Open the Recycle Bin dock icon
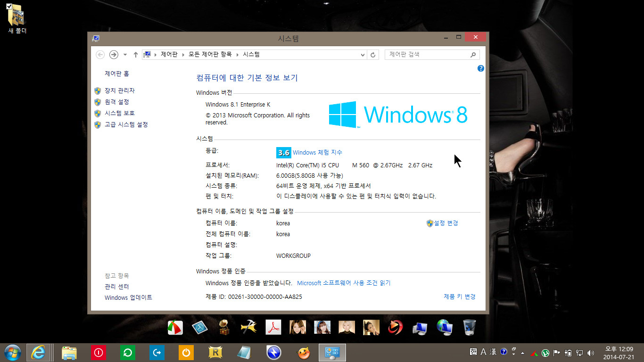 470,327
